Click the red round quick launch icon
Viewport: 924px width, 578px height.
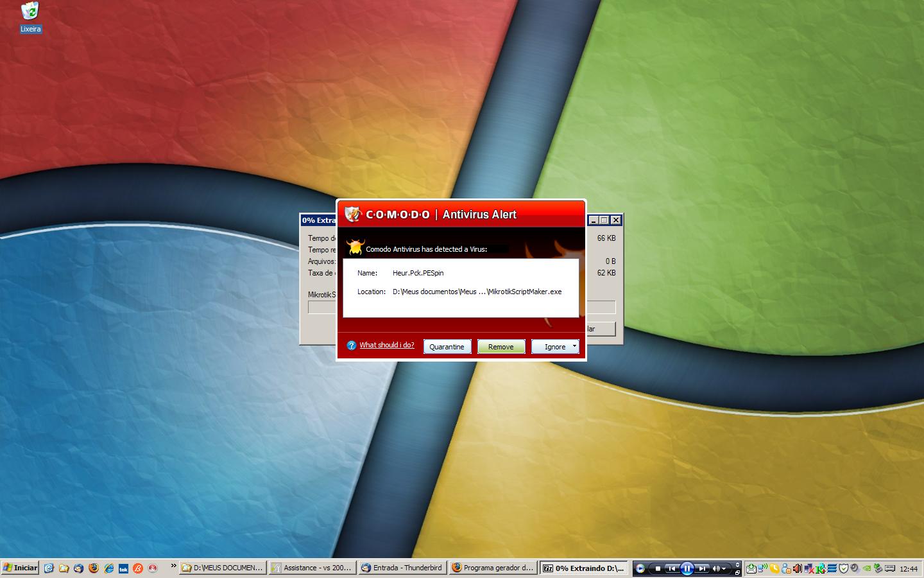click(153, 568)
